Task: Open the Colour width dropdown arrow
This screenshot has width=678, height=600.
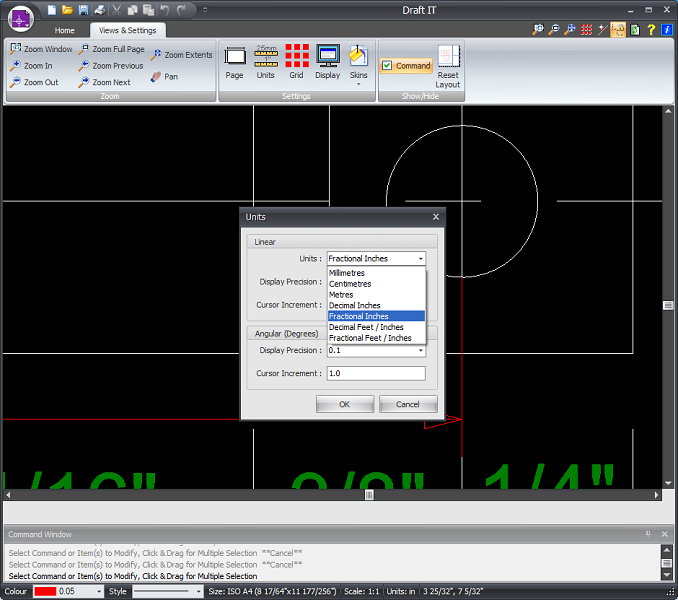Action: pyautogui.click(x=99, y=591)
